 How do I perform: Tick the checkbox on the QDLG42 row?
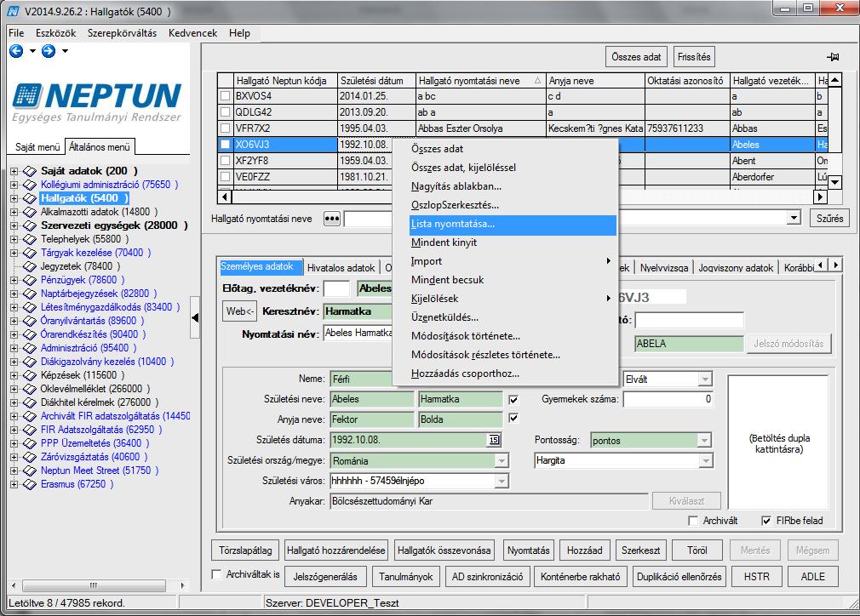(225, 112)
